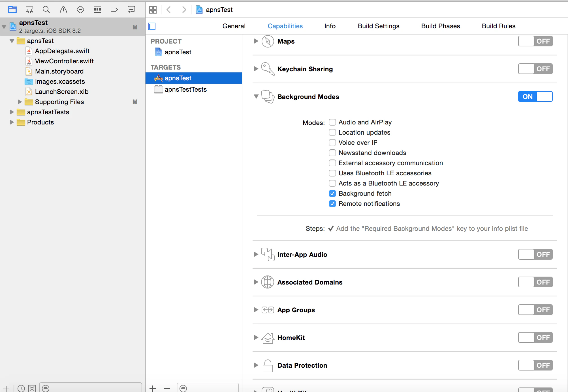Expand the Supporting Files folder
The height and width of the screenshot is (392, 568).
pos(20,102)
